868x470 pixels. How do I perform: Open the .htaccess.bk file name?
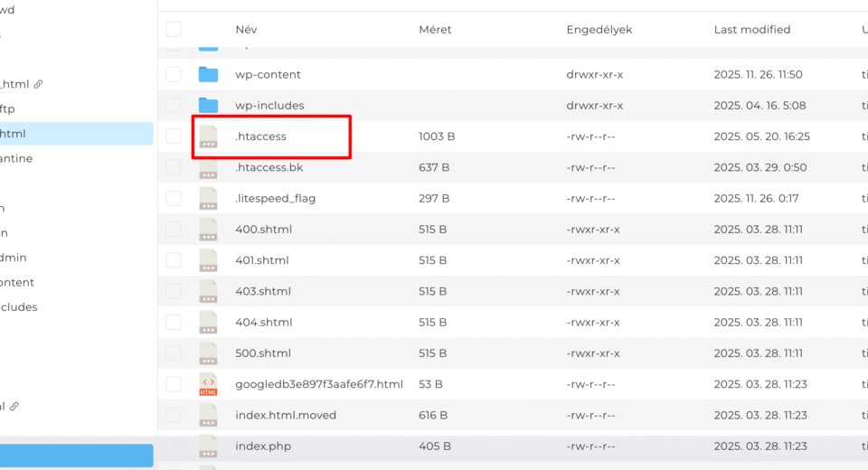tap(268, 167)
